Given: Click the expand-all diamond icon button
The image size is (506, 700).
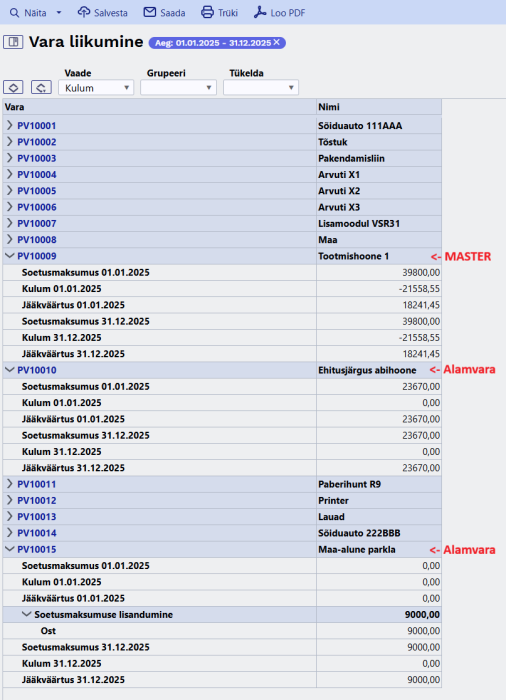Looking at the screenshot, I should point(13,87).
